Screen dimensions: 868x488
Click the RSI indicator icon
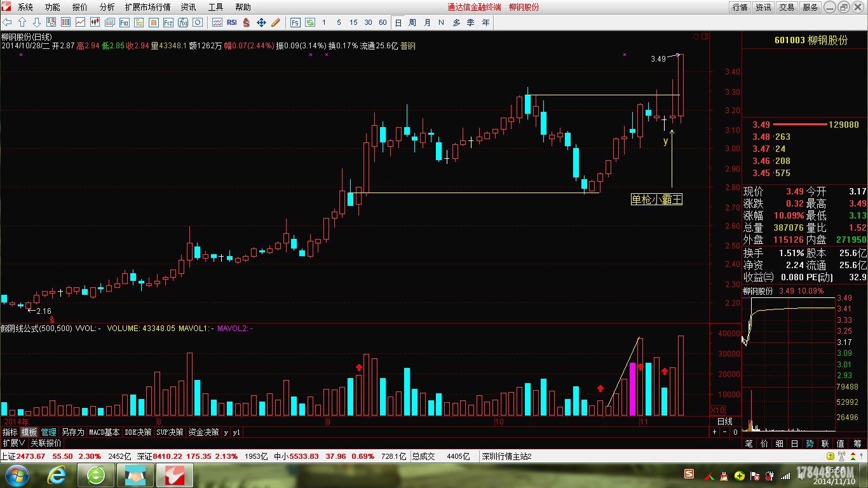232,22
